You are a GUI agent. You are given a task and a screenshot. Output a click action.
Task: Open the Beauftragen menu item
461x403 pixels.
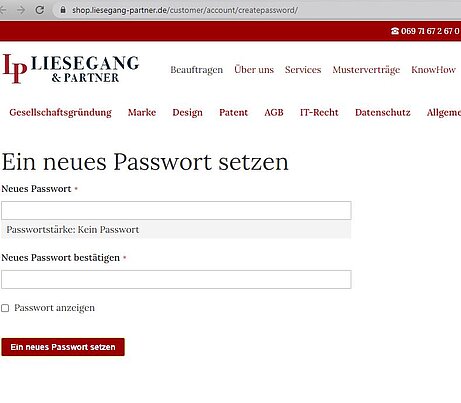point(196,70)
